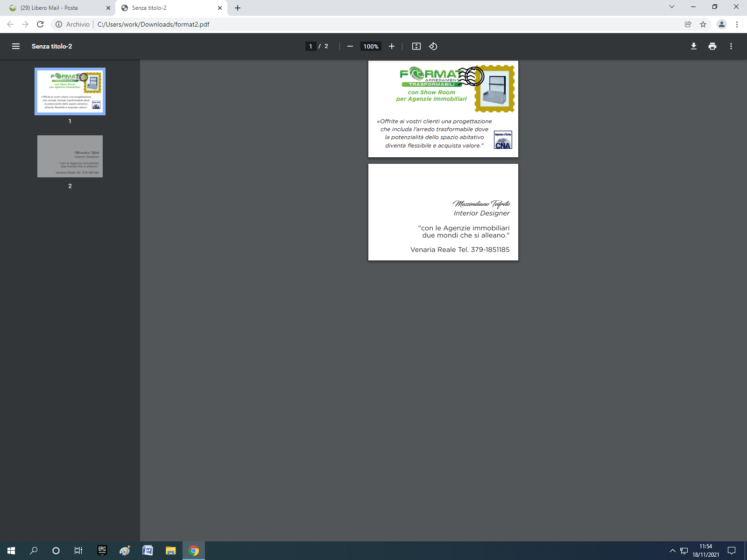Click the Chrome taskbar icon

[x=194, y=551]
